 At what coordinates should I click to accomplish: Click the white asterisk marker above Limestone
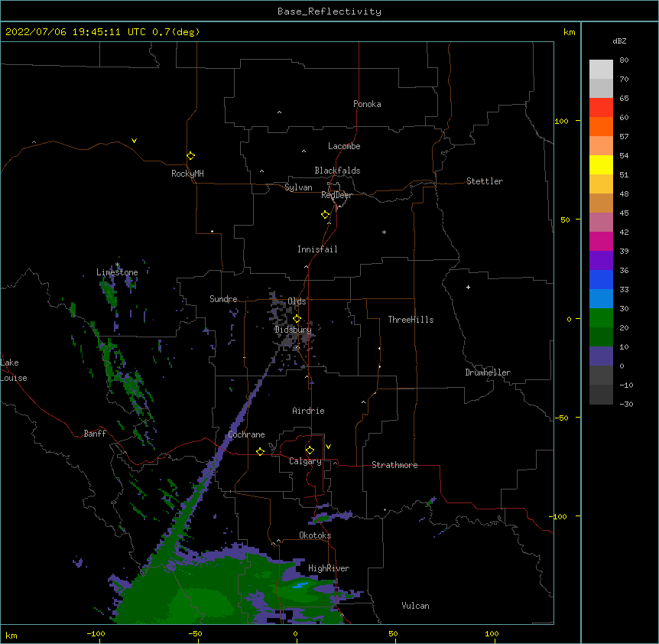coord(117,265)
